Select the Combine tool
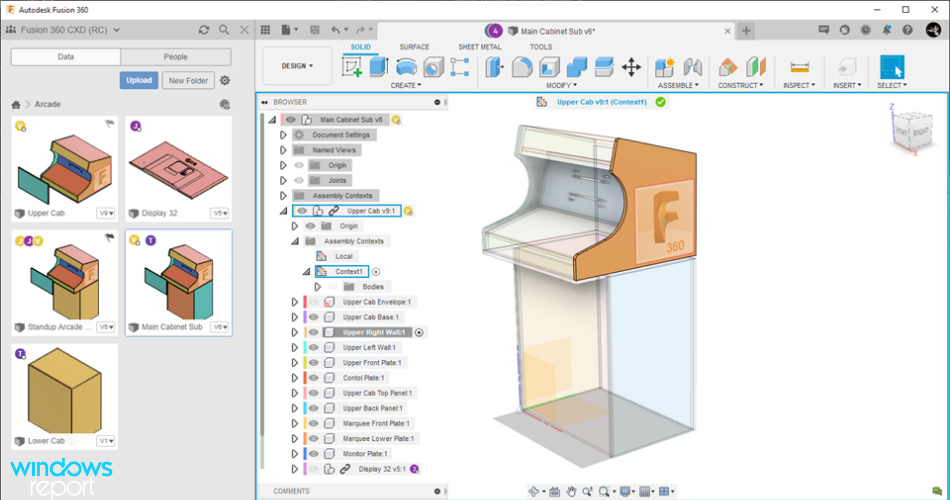Viewport: 950px width, 500px height. point(577,67)
